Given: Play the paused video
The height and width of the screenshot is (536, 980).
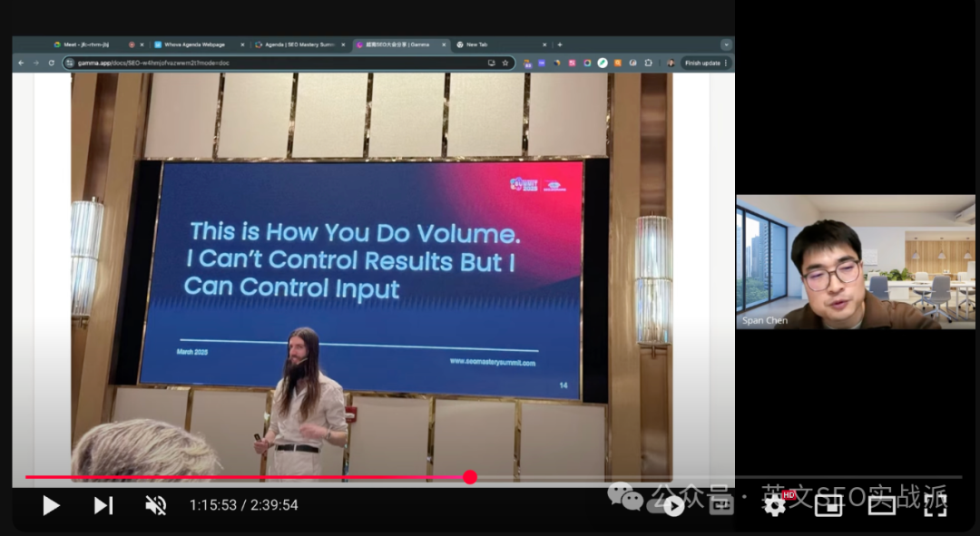Looking at the screenshot, I should (x=51, y=505).
